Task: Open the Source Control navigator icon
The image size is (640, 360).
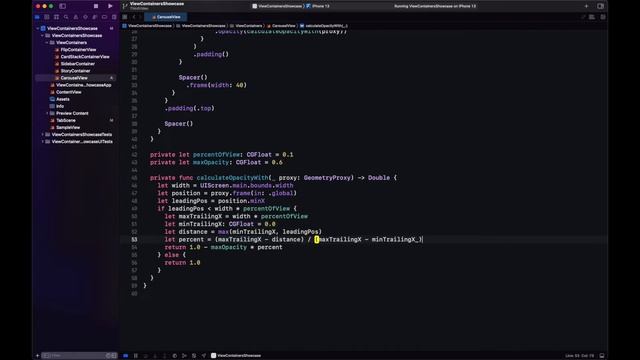Action: tap(47, 17)
